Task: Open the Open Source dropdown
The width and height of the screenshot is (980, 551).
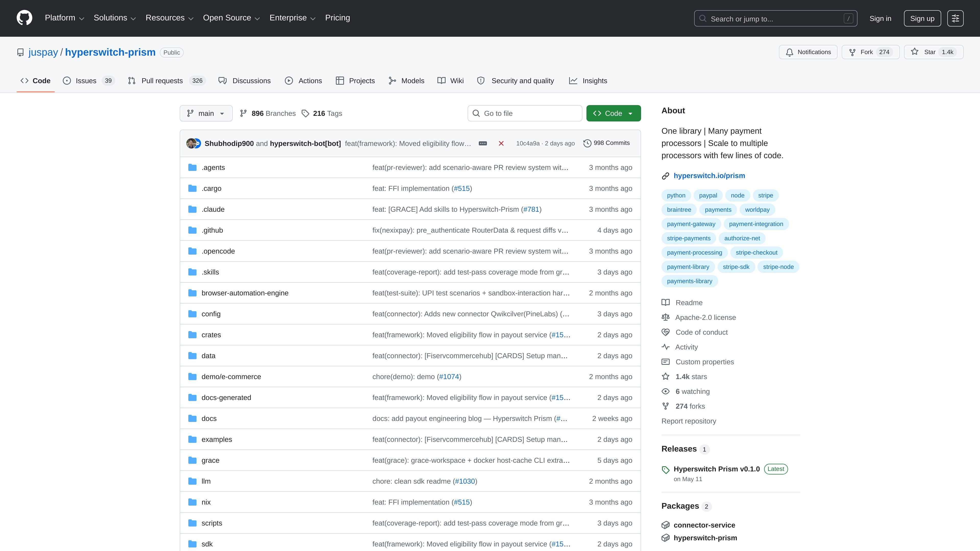Action: point(231,18)
